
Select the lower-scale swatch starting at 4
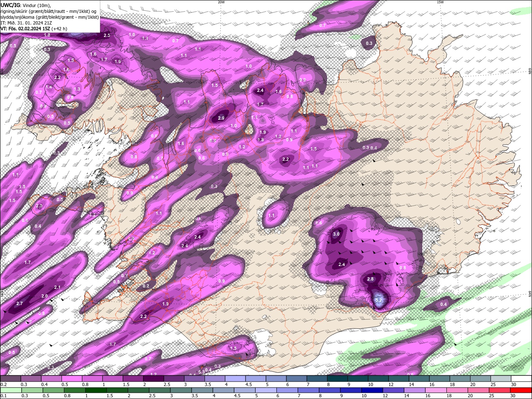(224, 390)
